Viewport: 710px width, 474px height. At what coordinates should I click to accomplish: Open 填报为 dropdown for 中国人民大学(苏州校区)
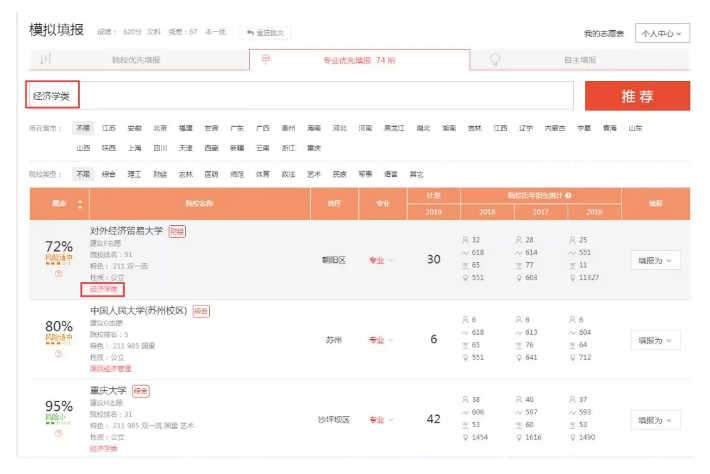click(x=658, y=340)
